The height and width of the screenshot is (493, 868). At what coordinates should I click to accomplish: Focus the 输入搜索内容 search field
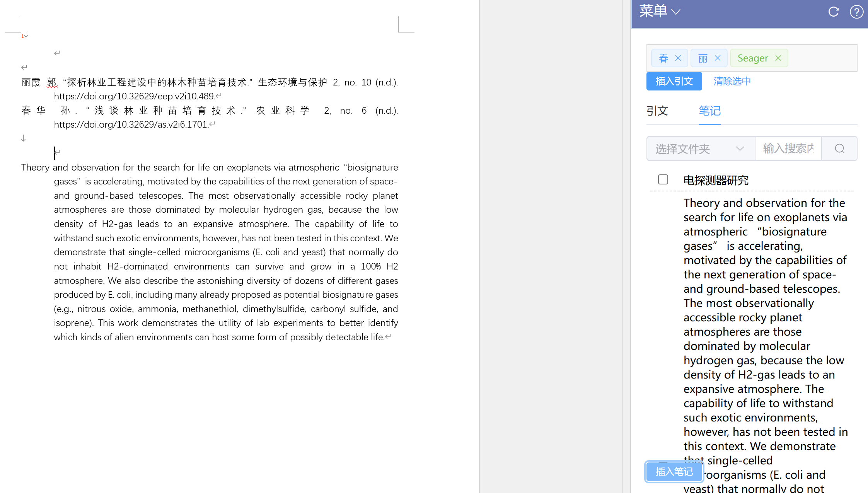click(788, 148)
